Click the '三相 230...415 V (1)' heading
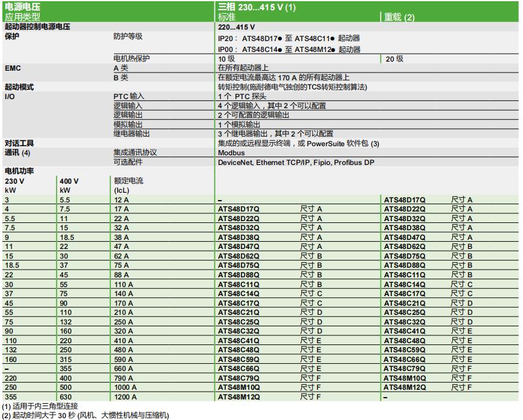 click(x=257, y=7)
